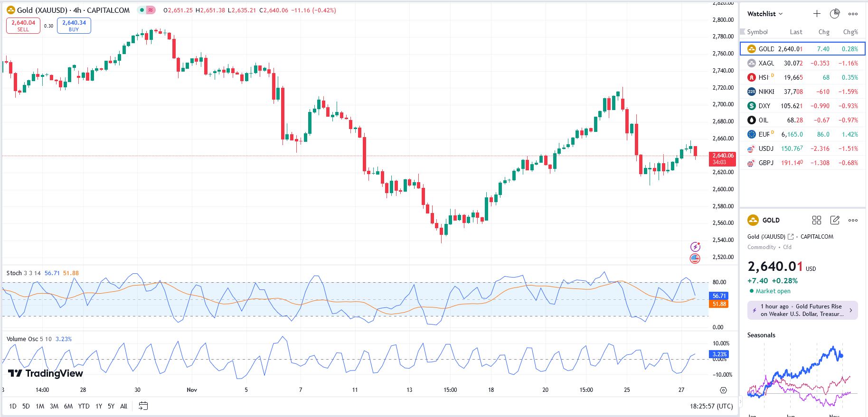Open the note edit icon in GOLD details
This screenshot has height=417, width=868.
coord(835,220)
